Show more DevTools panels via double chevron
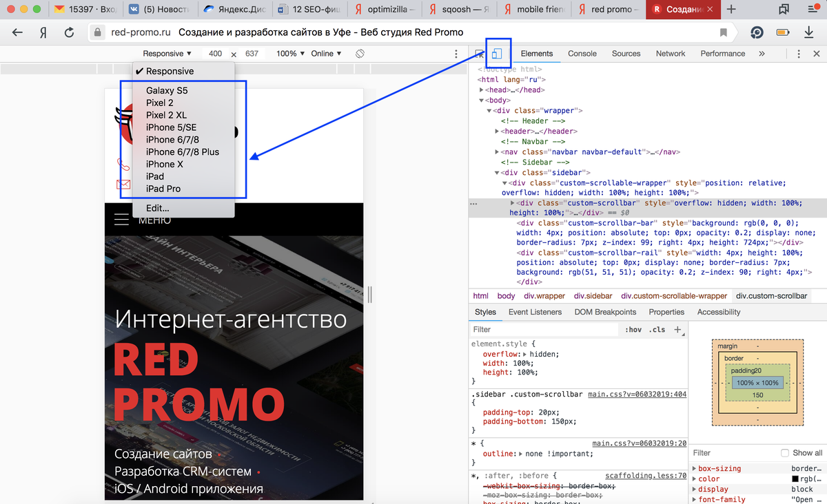The image size is (827, 504). tap(762, 54)
